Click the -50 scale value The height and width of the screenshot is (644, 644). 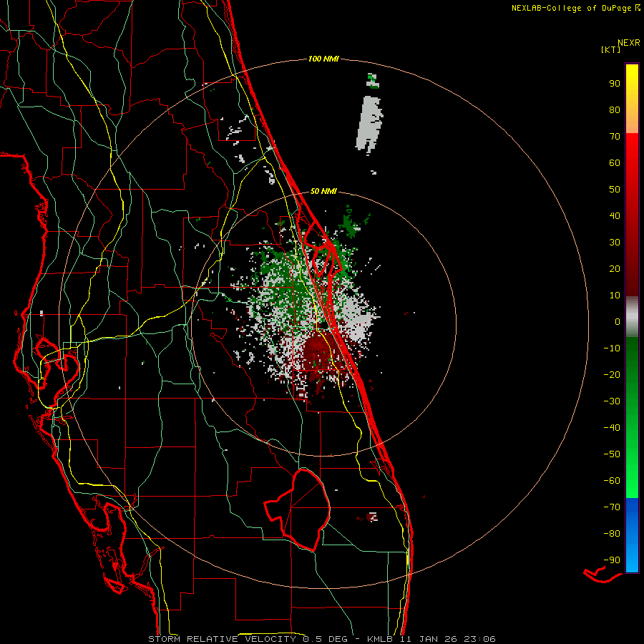tap(612, 454)
